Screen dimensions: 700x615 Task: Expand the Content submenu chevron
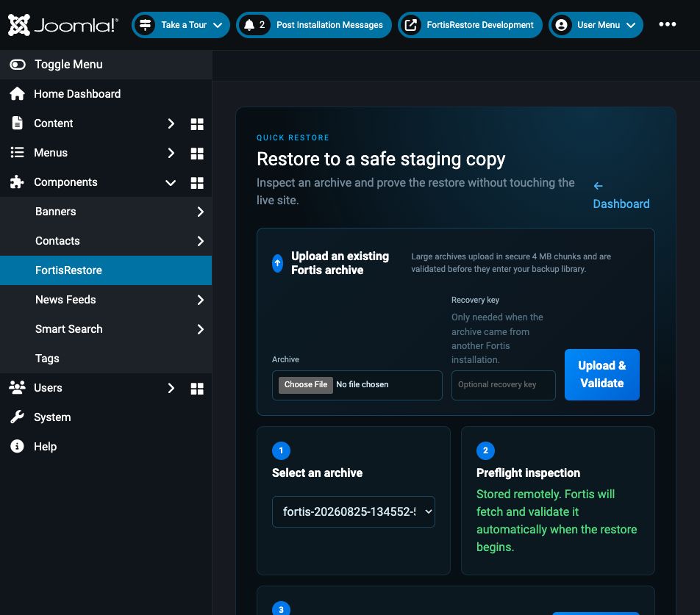coord(171,123)
